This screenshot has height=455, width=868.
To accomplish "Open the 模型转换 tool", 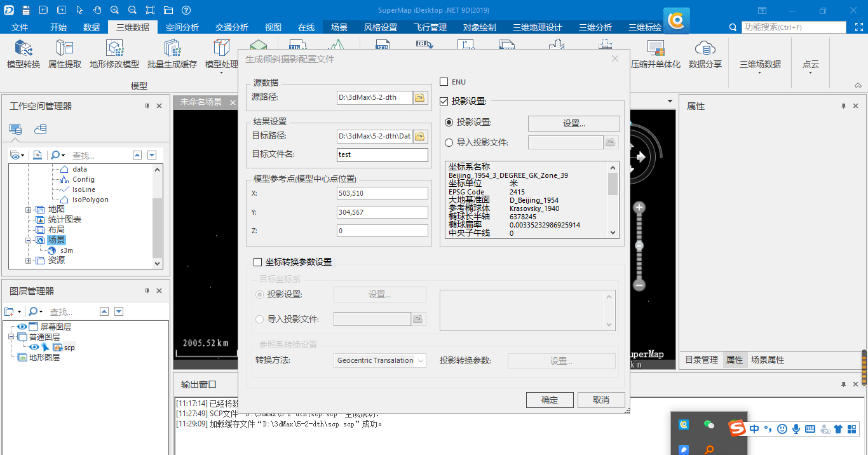I will [x=24, y=55].
